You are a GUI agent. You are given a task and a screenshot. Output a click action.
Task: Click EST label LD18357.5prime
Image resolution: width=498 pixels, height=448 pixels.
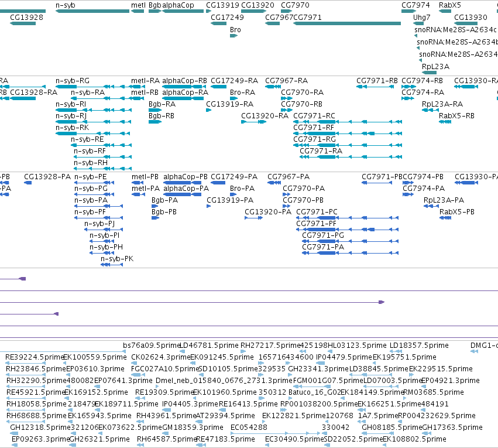point(419,346)
